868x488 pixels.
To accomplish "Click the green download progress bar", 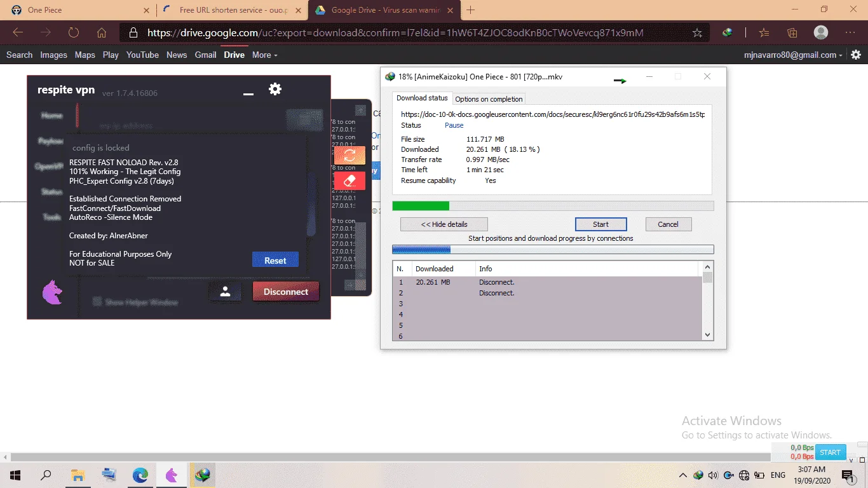I will 553,206.
